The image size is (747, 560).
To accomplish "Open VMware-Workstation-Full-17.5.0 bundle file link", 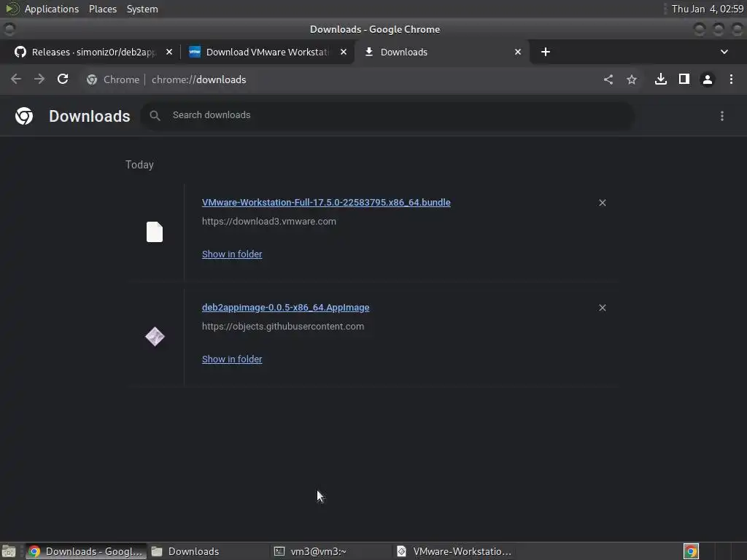I will tap(326, 203).
